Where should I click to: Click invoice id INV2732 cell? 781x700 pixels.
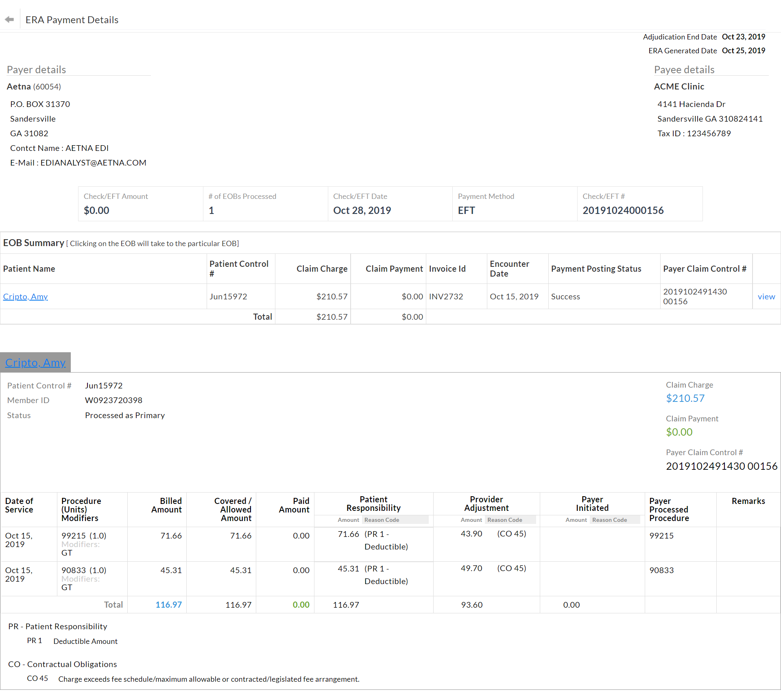[446, 297]
